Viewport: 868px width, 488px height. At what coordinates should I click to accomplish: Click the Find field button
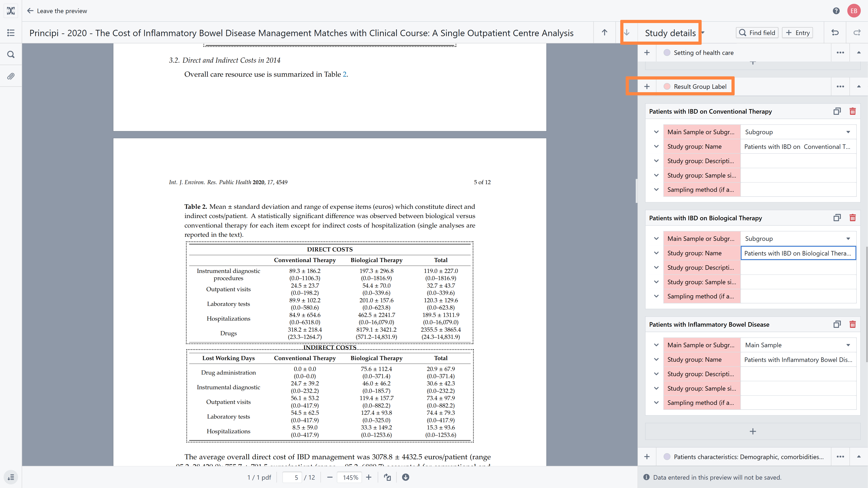click(757, 33)
